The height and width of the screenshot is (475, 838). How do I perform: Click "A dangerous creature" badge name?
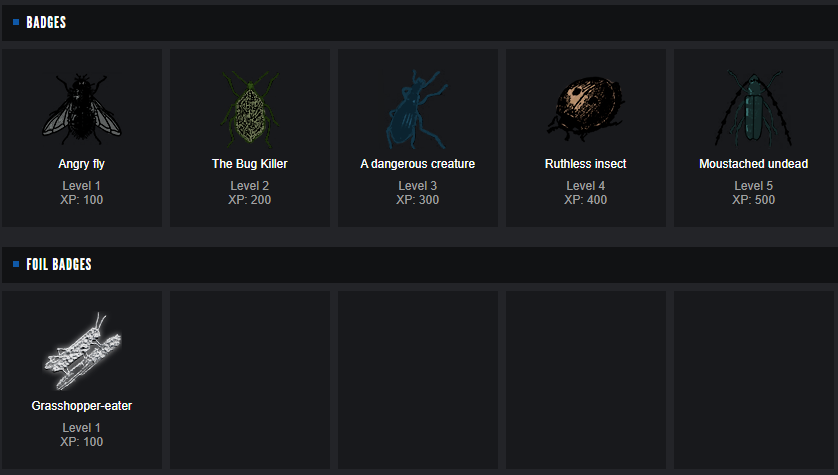(417, 164)
